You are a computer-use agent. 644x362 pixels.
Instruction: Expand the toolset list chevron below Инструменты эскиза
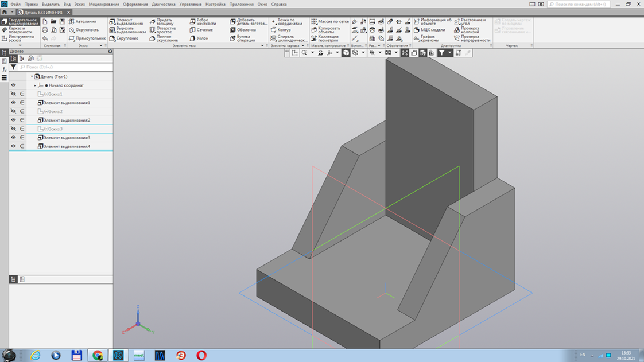click(20, 45)
